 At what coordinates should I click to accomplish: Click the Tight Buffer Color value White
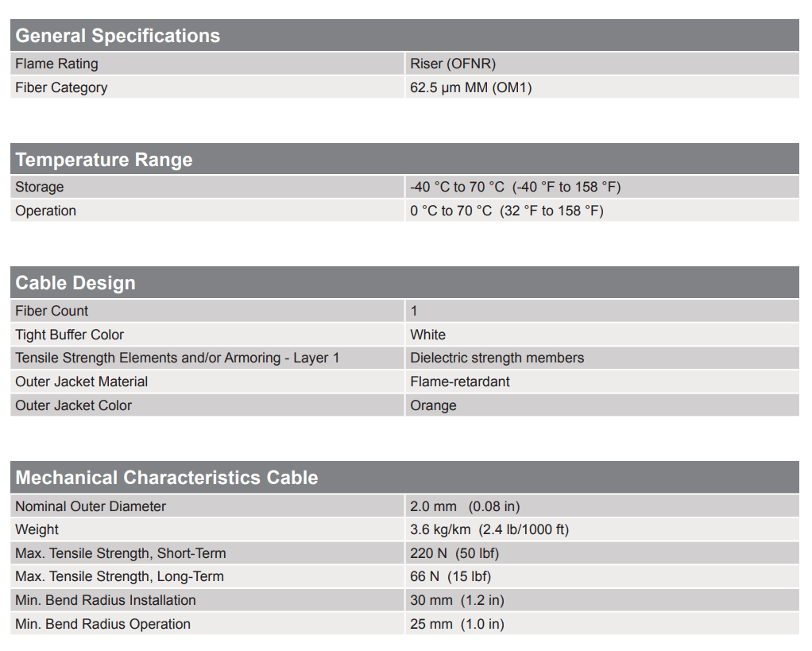click(x=427, y=335)
